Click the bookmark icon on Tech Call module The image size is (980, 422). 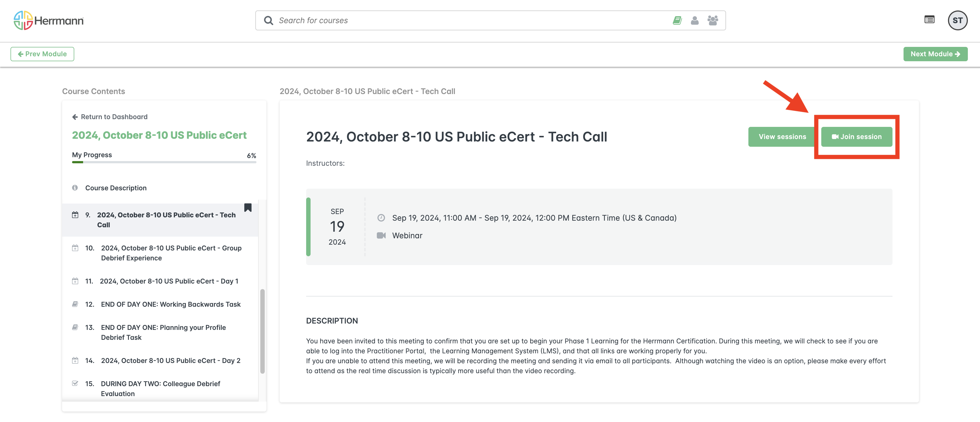(248, 208)
